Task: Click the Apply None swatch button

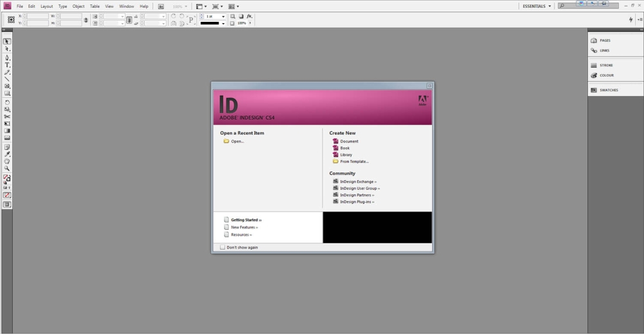Action: [7, 195]
